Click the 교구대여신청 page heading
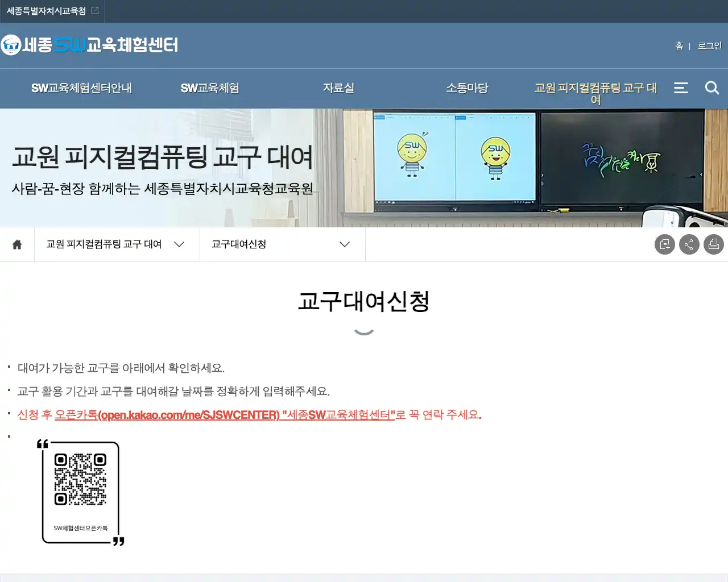 click(x=364, y=301)
